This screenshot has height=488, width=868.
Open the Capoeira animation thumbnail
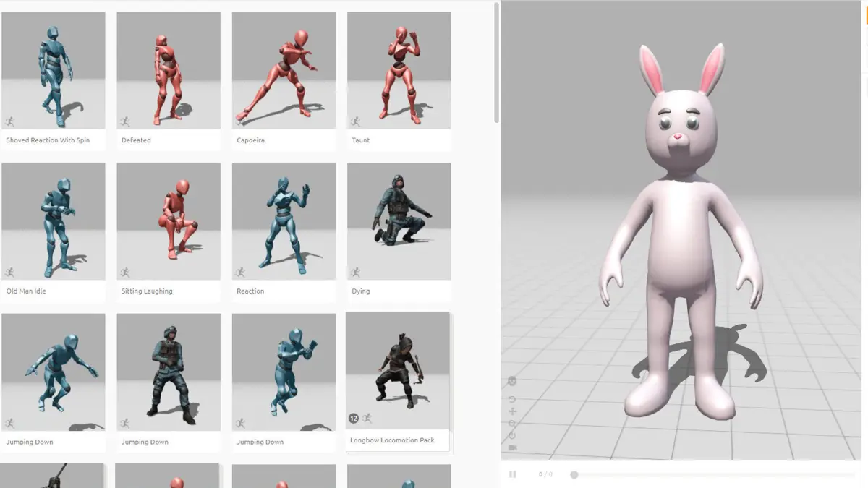(x=284, y=70)
